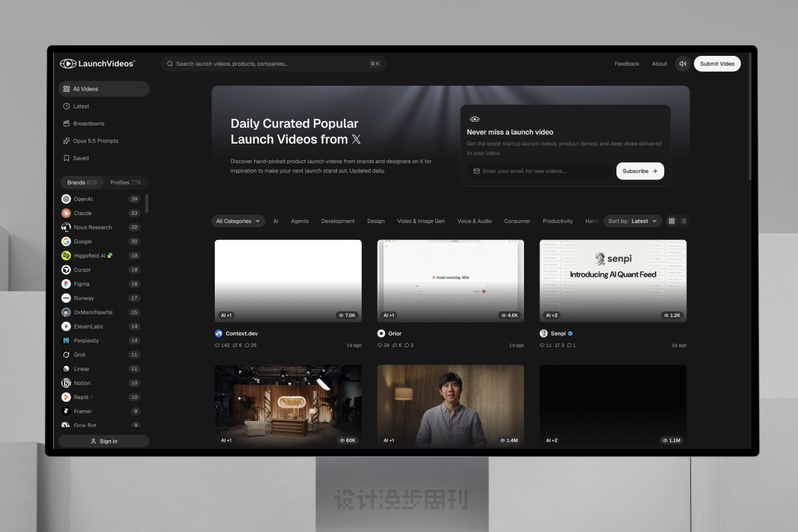Open the Latest sidebar section

104,106
